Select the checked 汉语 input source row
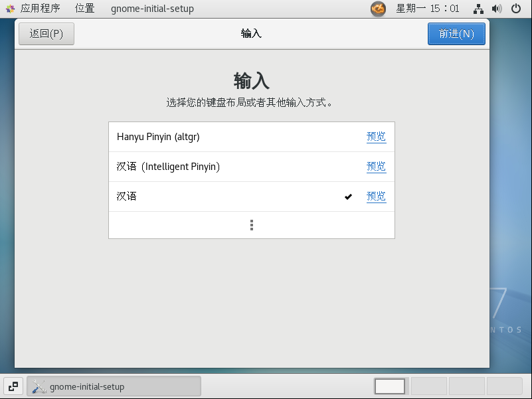 click(x=252, y=197)
